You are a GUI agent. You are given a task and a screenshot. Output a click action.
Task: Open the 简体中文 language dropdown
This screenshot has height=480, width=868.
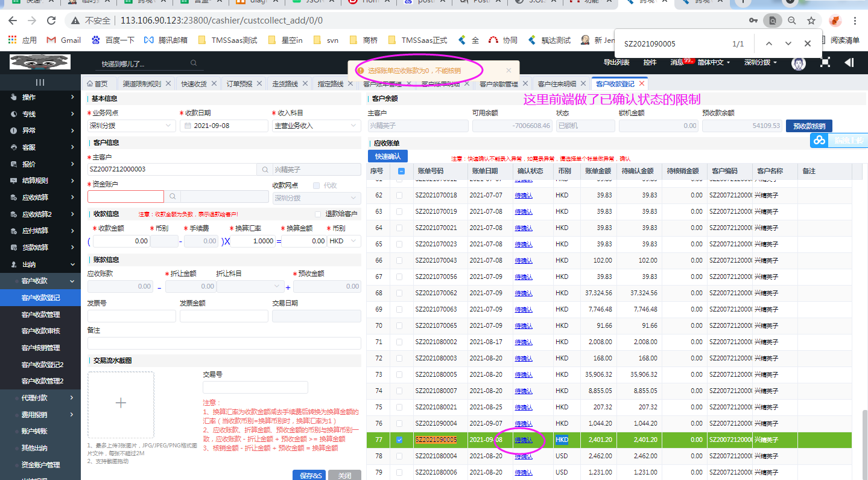click(714, 62)
